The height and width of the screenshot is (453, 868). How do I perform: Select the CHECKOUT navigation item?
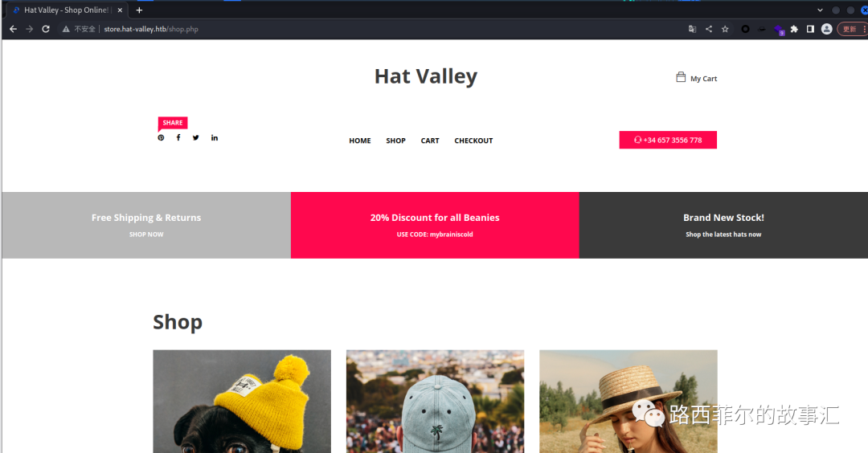click(473, 141)
